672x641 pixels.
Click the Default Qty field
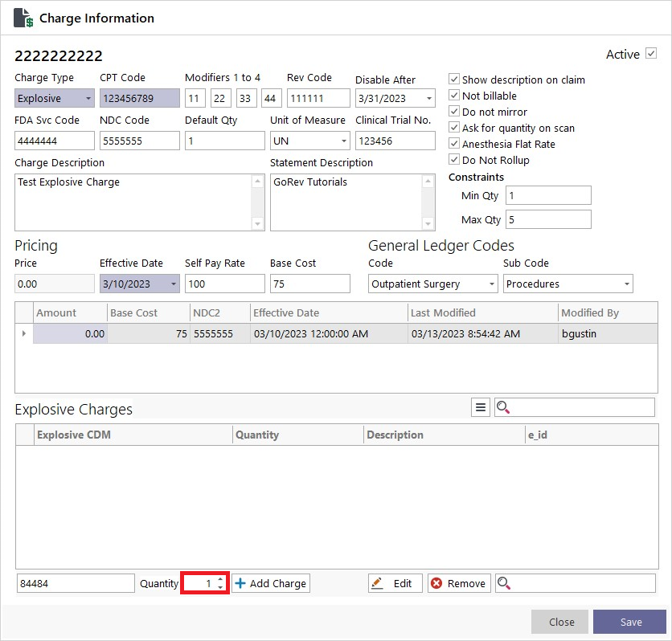pyautogui.click(x=225, y=141)
